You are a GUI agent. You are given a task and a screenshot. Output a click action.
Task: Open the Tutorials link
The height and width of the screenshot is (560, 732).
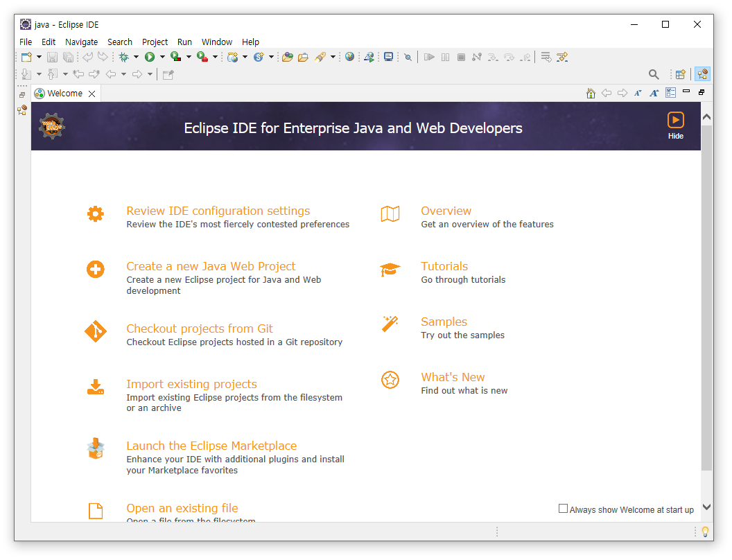pos(444,266)
